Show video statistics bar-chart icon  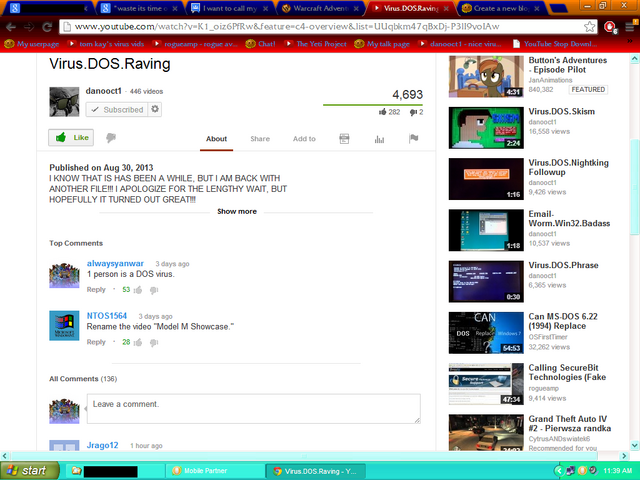pyautogui.click(x=379, y=139)
